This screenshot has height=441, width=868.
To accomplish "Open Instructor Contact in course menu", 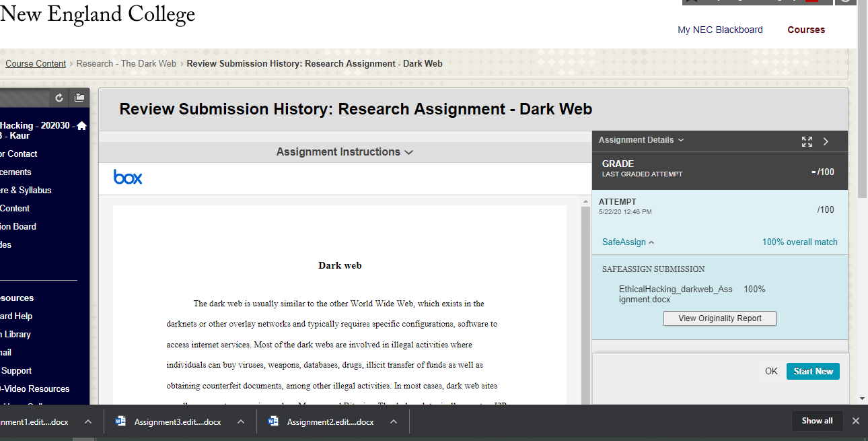I will pyautogui.click(x=19, y=154).
